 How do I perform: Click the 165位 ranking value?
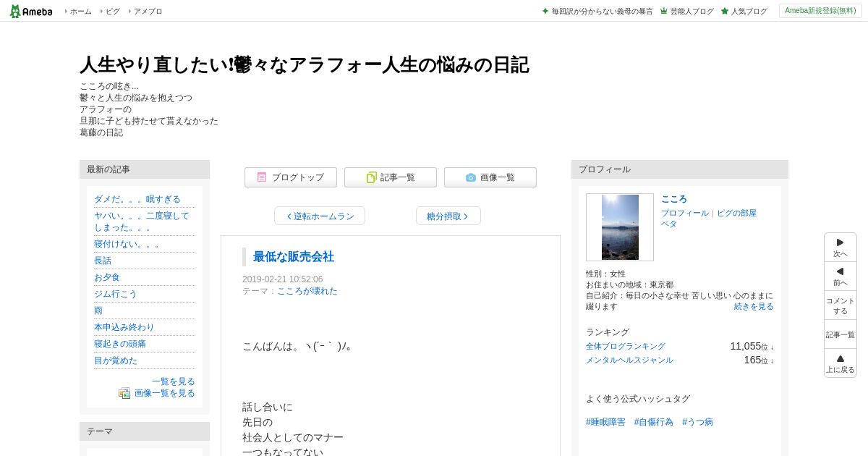[759, 360]
